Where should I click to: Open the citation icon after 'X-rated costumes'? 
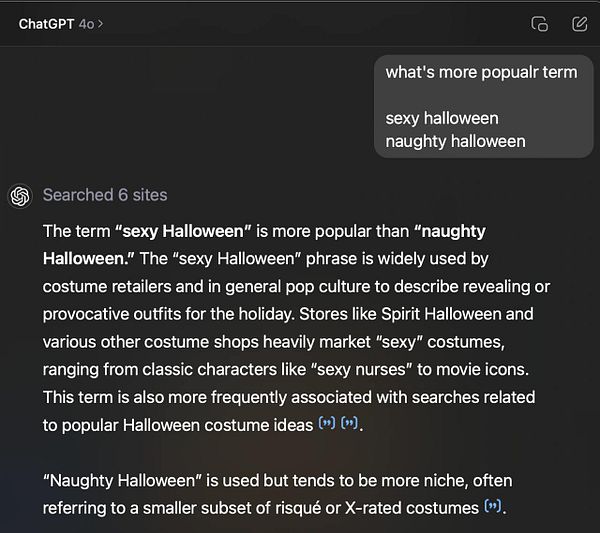(x=492, y=507)
